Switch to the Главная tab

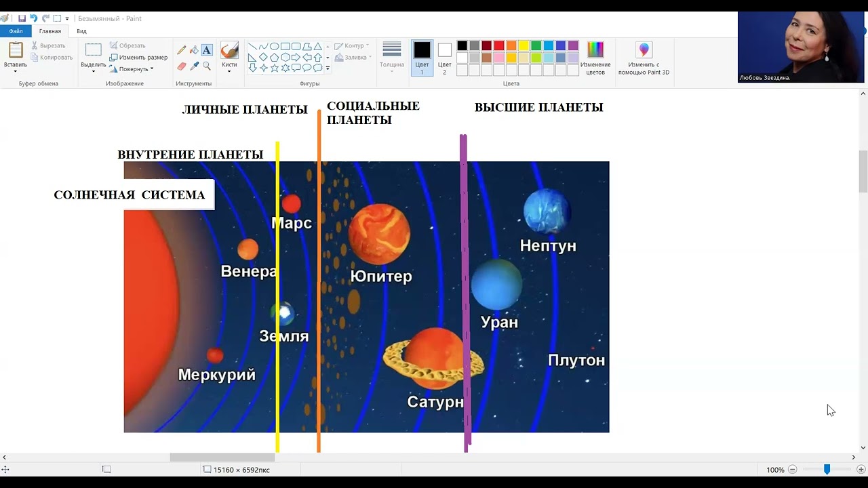tap(50, 31)
